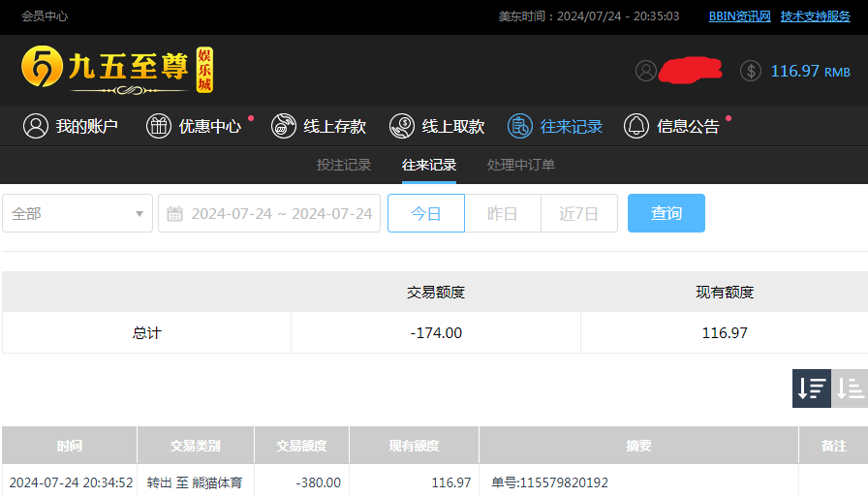Click the 我的账户 person icon

(x=36, y=126)
